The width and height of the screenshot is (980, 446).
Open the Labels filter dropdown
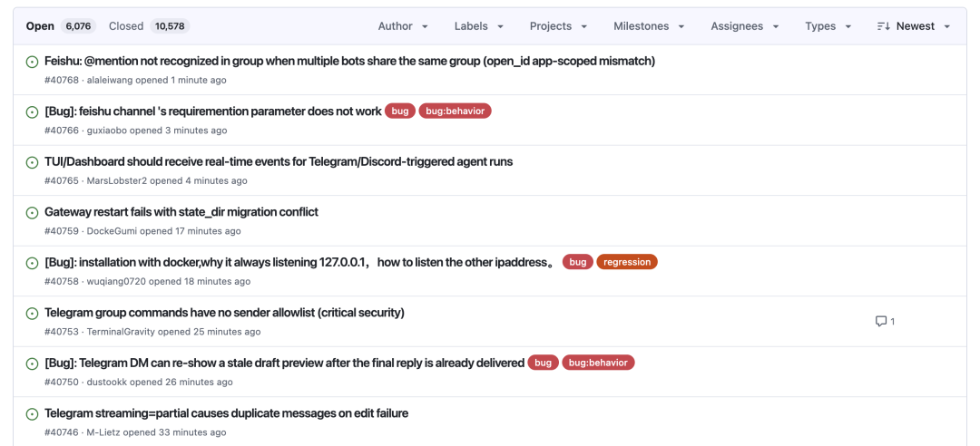coord(479,26)
